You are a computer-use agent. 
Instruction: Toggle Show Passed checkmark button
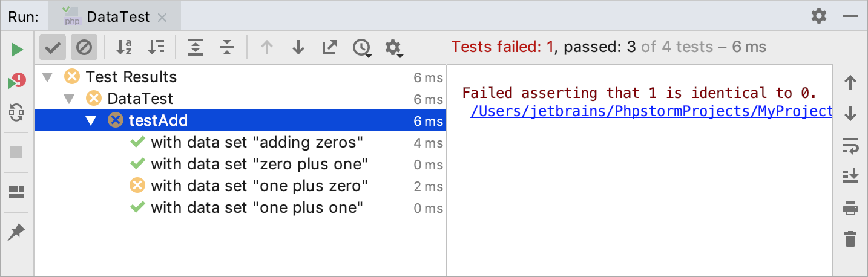pos(53,47)
